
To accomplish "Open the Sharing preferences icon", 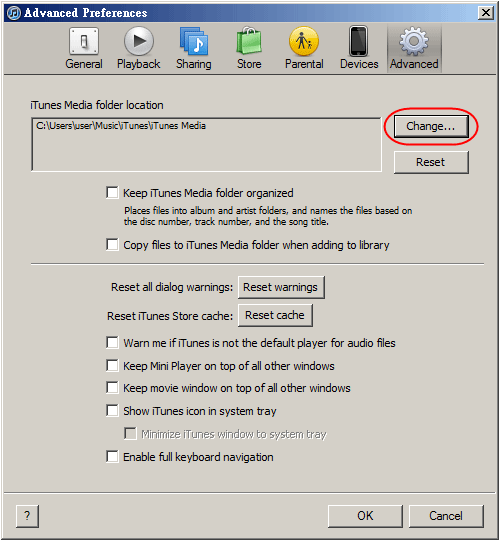I will coord(194,42).
